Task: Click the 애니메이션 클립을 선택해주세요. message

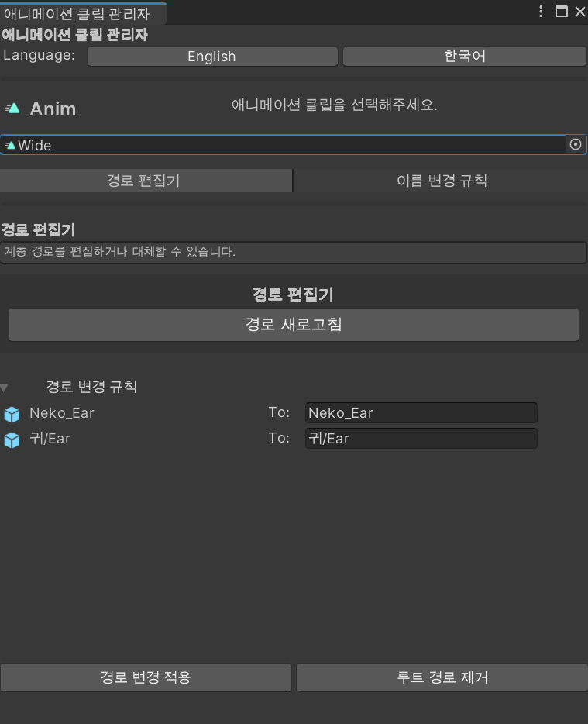Action: 334,105
